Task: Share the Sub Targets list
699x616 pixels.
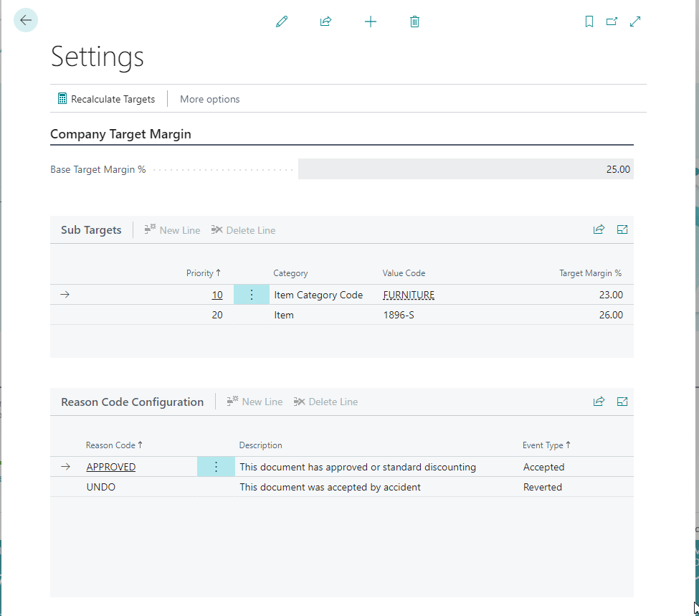Action: [599, 229]
